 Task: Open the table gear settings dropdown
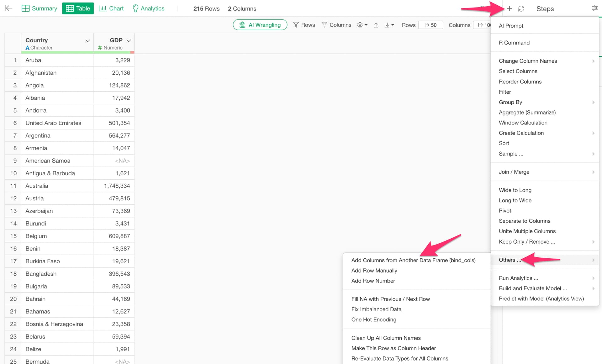pyautogui.click(x=362, y=25)
